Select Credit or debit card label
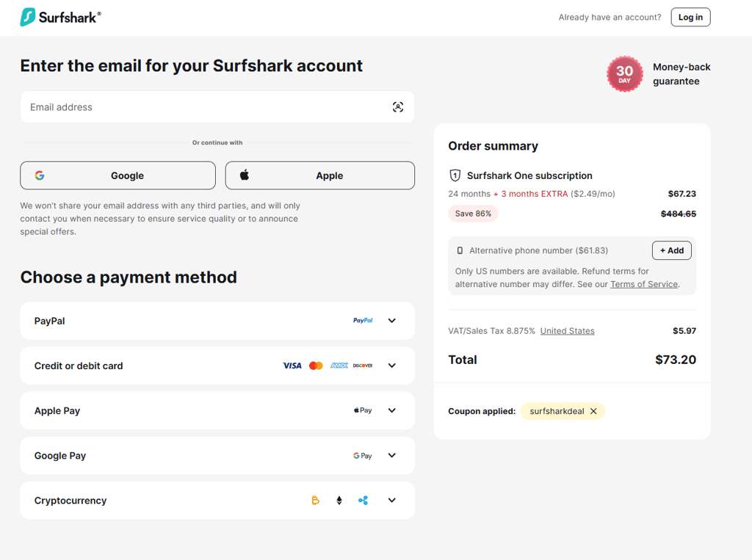Image resolution: width=752 pixels, height=560 pixels. [x=79, y=366]
